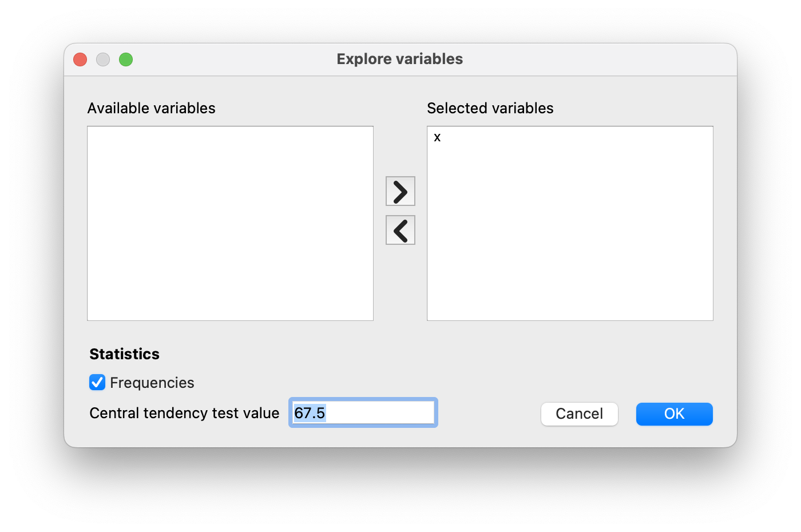Close the Explore variables dialog
The width and height of the screenshot is (801, 532).
(x=80, y=59)
